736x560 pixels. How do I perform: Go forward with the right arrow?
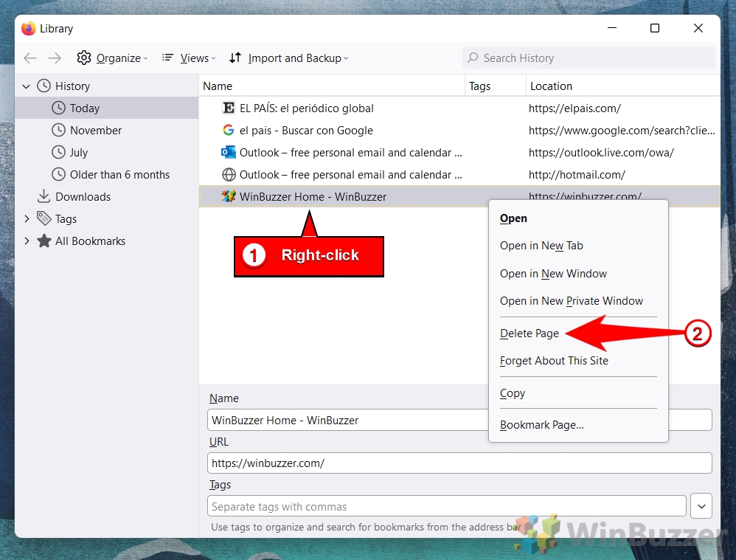[x=55, y=58]
